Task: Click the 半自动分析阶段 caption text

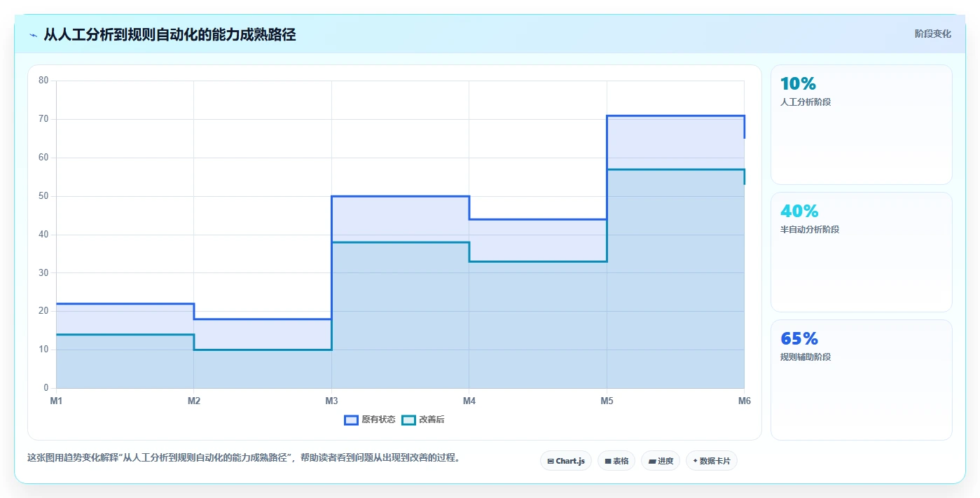Action: pyautogui.click(x=810, y=230)
